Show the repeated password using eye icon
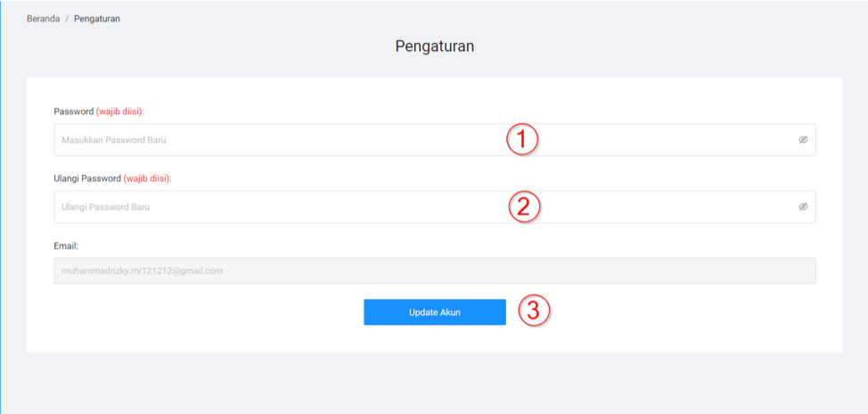 click(x=802, y=207)
